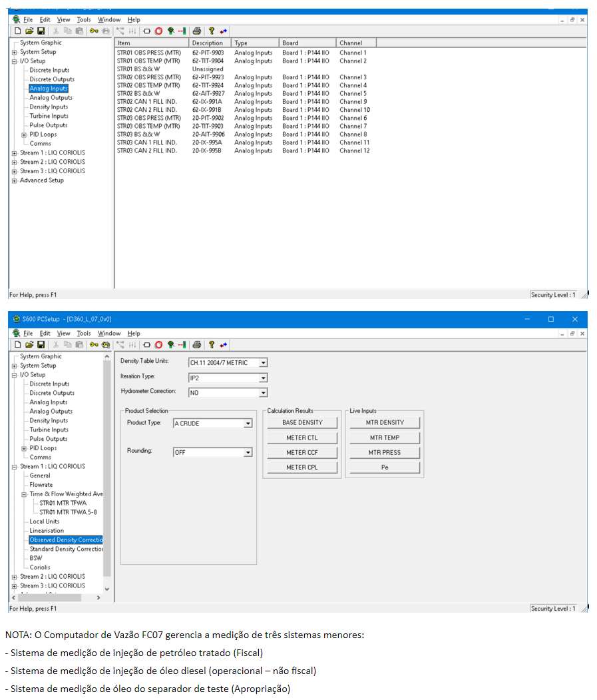The width and height of the screenshot is (597, 700).
Task: Open Iteration Type dropdown showing IP2
Action: (264, 378)
